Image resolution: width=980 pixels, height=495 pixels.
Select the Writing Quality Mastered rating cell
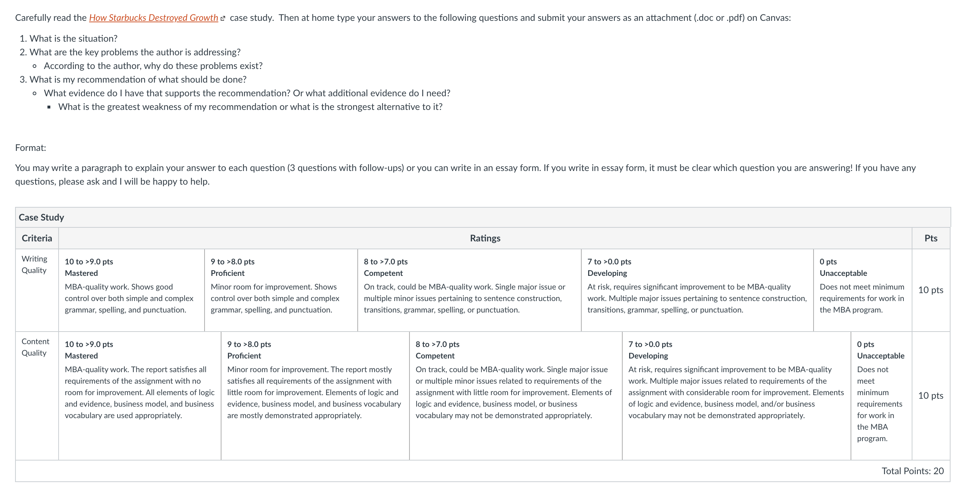tap(132, 290)
